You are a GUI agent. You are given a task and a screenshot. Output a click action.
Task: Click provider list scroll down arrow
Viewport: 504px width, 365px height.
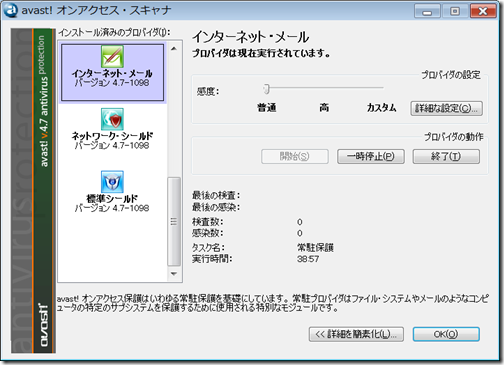pyautogui.click(x=174, y=274)
